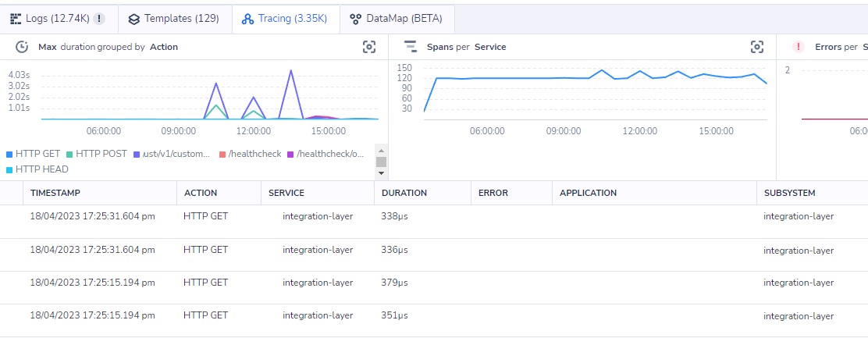The height and width of the screenshot is (338, 868).
Task: Click the Spans per Service bars icon
Action: point(411,47)
